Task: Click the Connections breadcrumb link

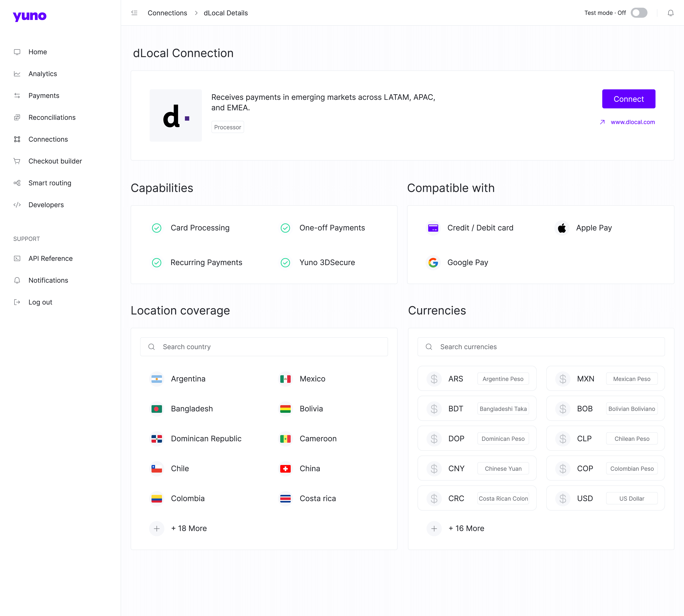Action: pos(167,13)
